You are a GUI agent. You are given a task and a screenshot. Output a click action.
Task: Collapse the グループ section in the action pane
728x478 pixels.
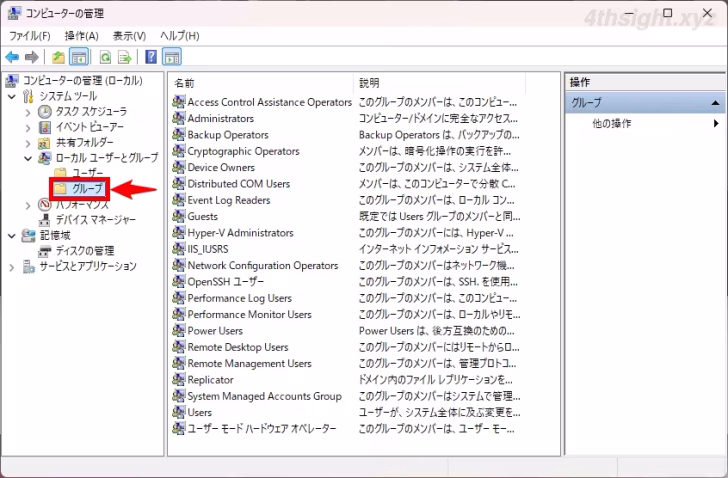click(715, 103)
